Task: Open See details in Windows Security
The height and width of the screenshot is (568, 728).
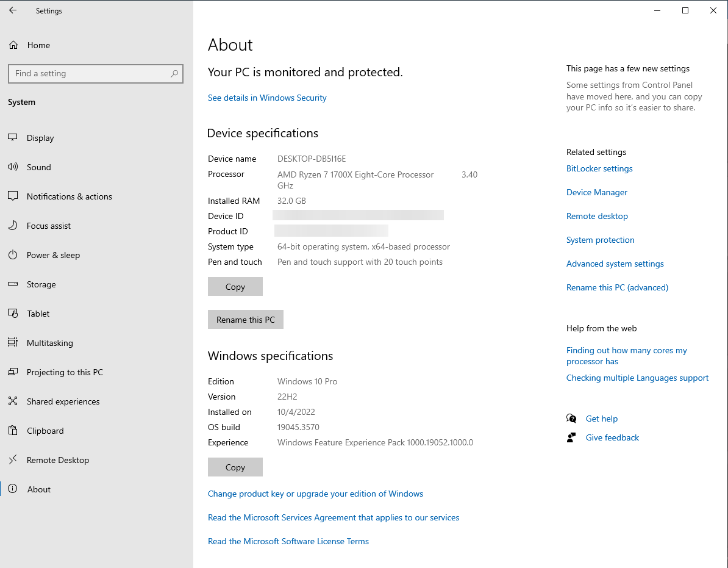Action: [267, 98]
